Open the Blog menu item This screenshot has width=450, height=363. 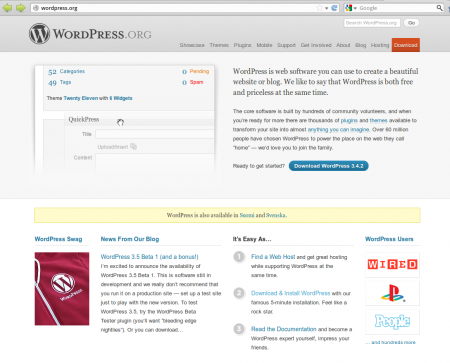pyautogui.click(x=361, y=45)
